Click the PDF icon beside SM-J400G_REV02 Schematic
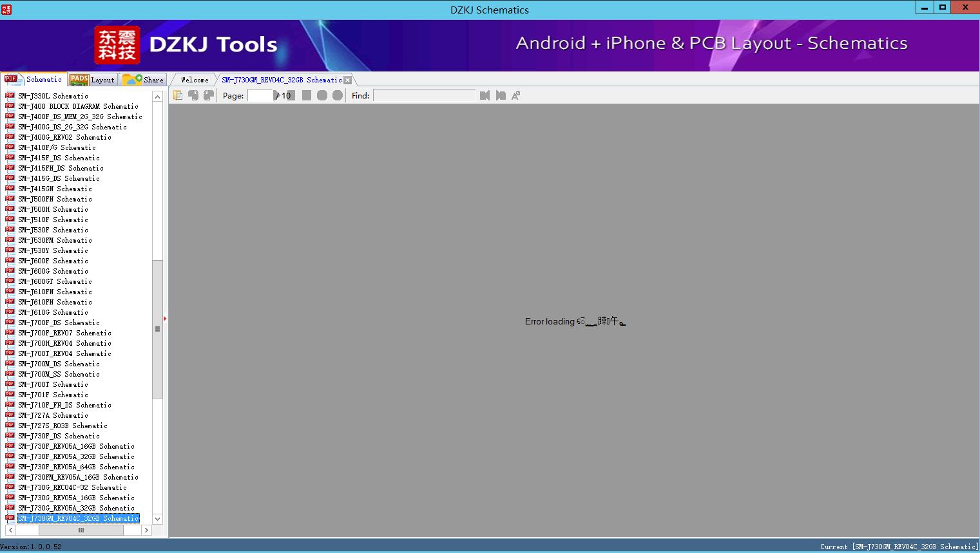The height and width of the screenshot is (553, 980). [10, 136]
